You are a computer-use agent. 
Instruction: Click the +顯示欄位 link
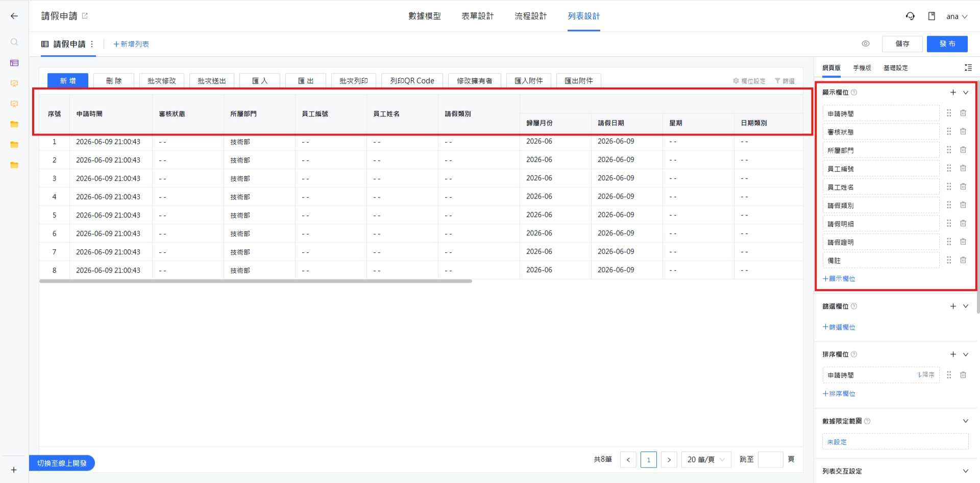point(839,279)
